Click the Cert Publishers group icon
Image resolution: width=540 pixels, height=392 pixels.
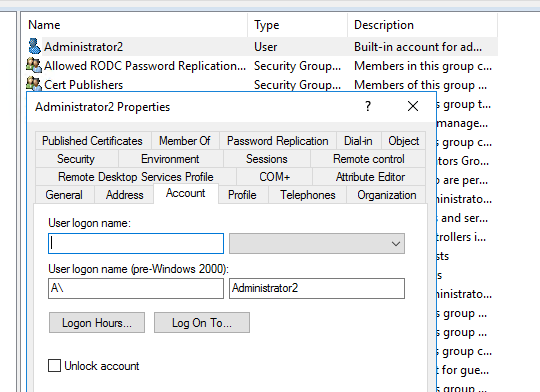click(34, 84)
